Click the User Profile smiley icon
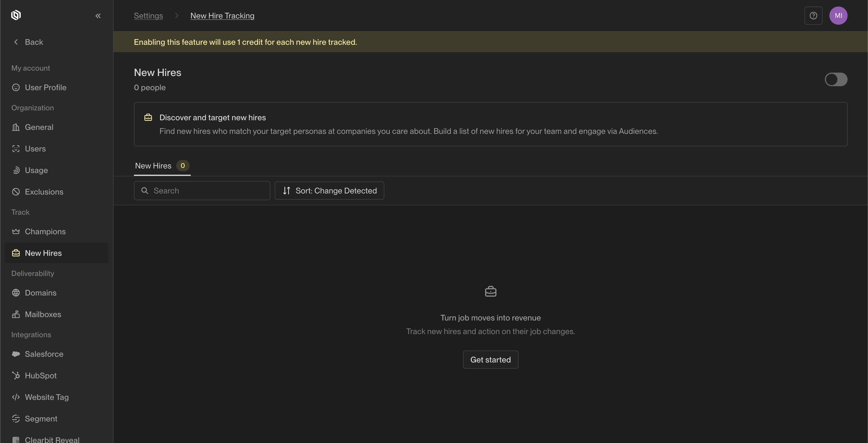Screen dimensions: 868x443 click(16, 88)
